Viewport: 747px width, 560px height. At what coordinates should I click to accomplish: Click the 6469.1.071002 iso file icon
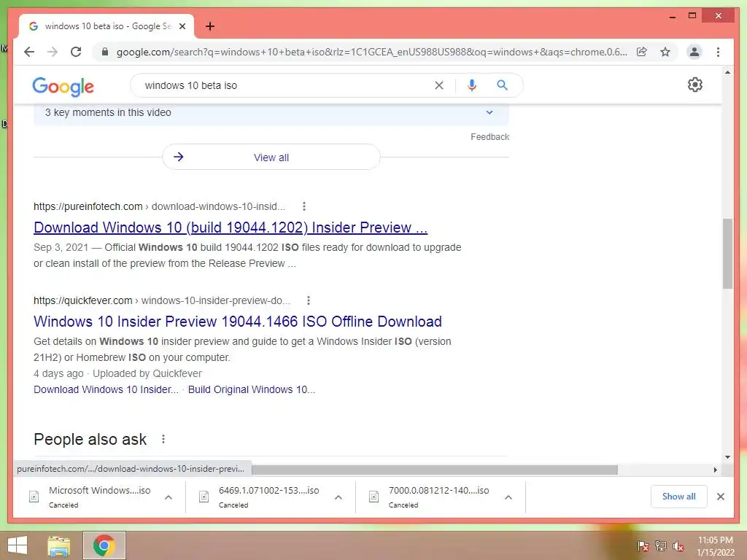tap(204, 497)
